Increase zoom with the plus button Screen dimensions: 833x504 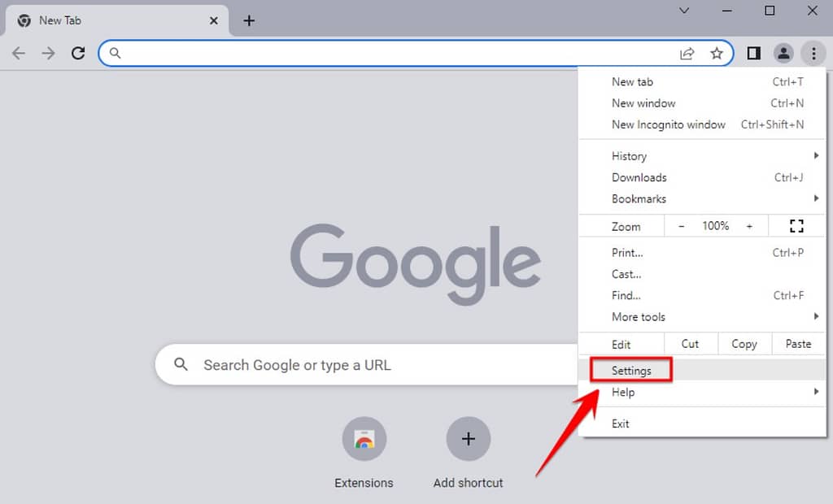pos(749,226)
